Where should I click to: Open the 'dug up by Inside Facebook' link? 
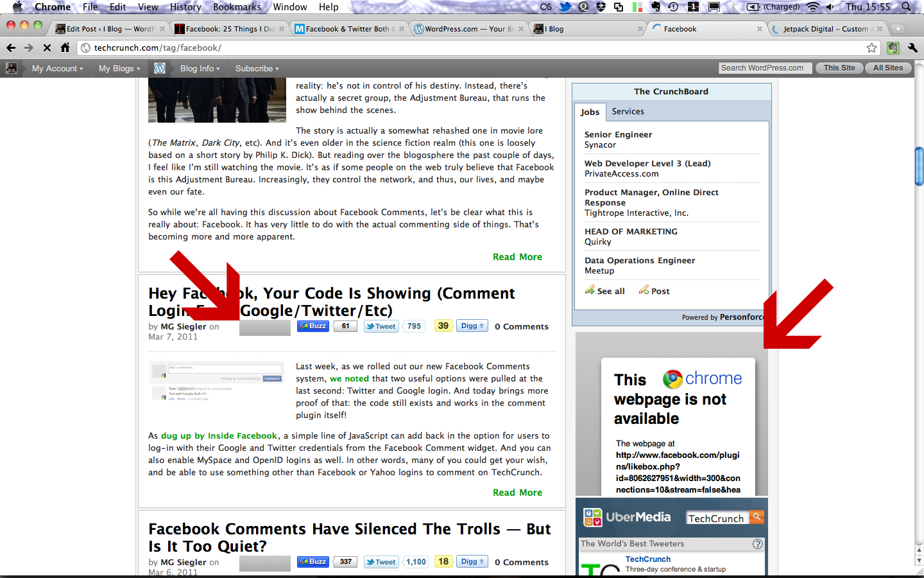(219, 435)
